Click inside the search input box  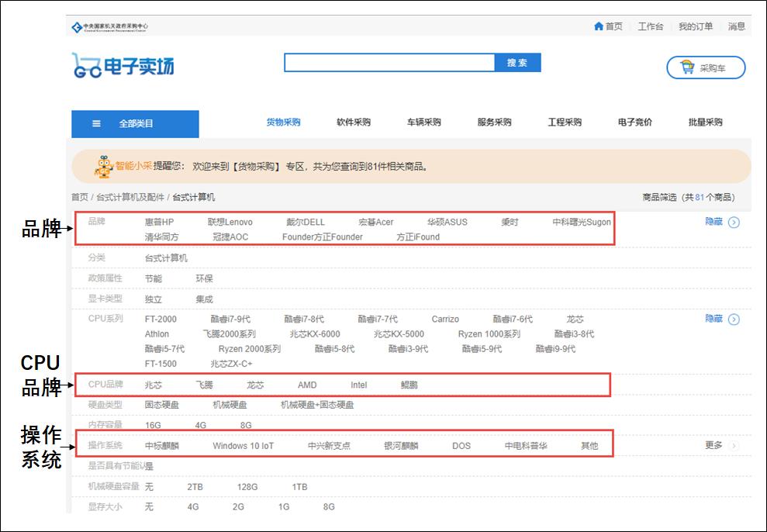388,61
